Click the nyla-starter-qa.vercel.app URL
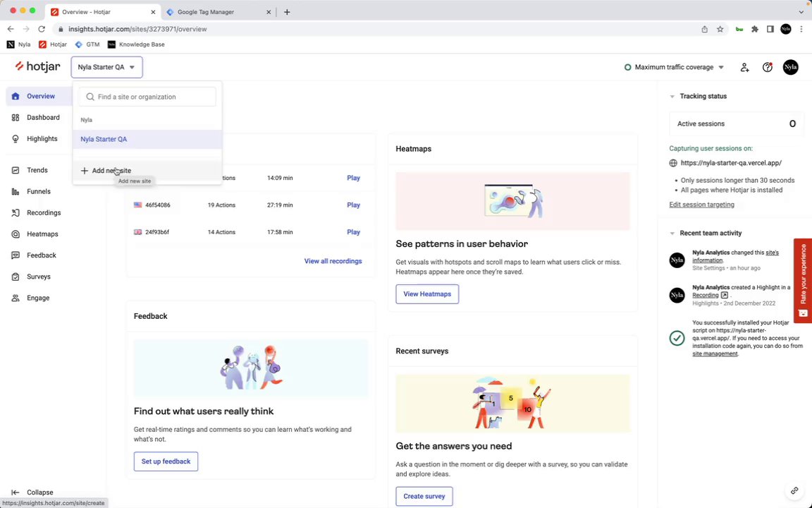 (731, 163)
